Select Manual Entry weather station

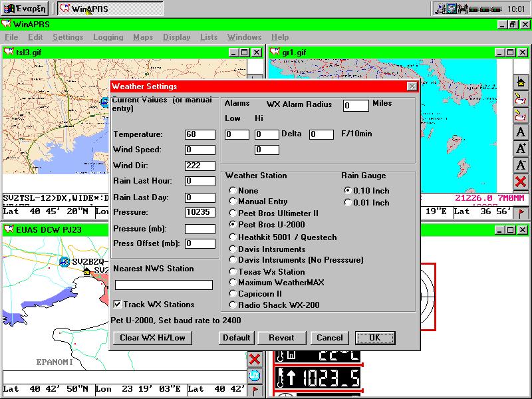[x=258, y=201]
